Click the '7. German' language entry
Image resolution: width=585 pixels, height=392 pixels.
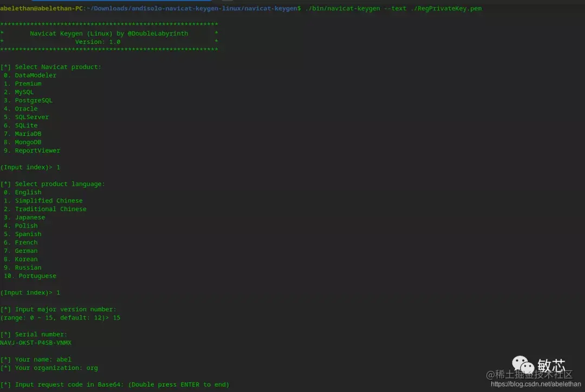(21, 251)
